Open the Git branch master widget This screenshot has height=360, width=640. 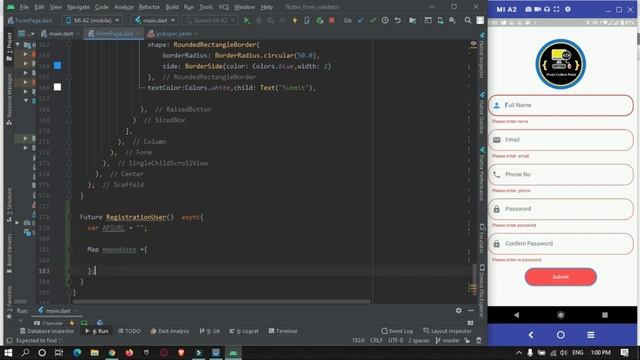447,340
